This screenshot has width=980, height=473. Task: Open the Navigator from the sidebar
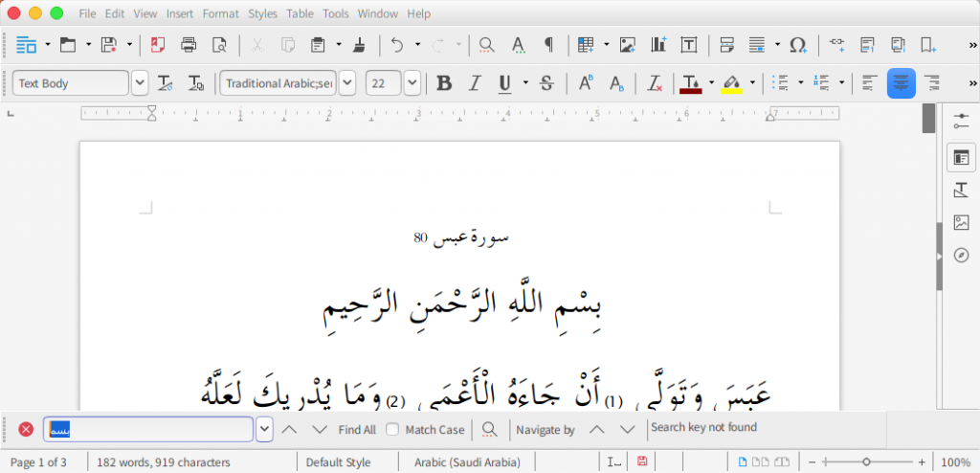pyautogui.click(x=961, y=256)
